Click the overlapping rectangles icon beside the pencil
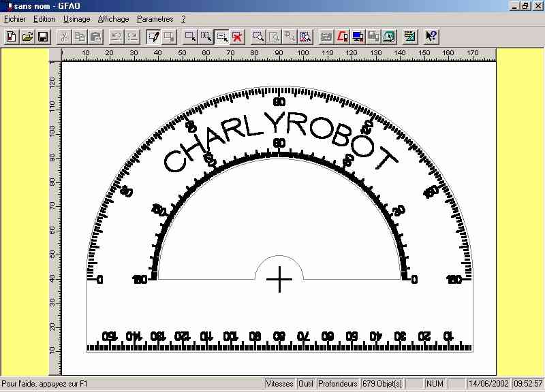The width and height of the screenshot is (545, 392). point(170,37)
